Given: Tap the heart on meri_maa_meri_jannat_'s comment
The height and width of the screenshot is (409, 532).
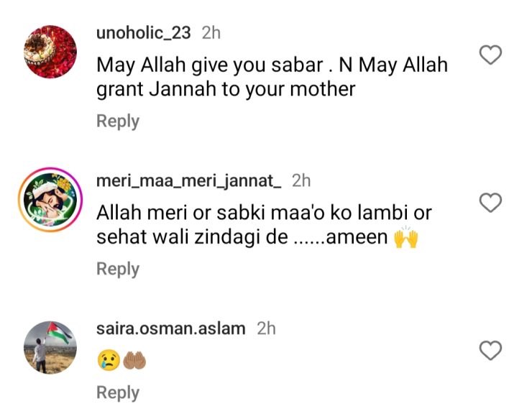Looking at the screenshot, I should pyautogui.click(x=490, y=203).
